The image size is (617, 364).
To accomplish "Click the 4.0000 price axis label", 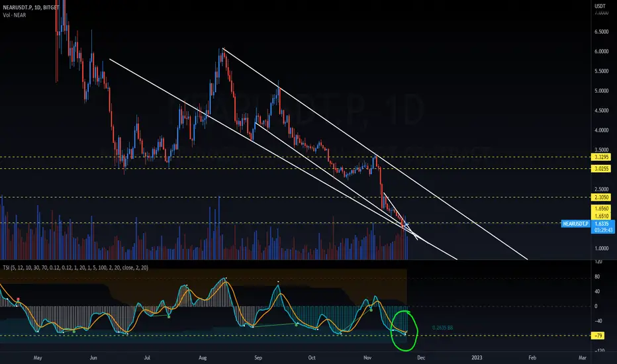I will pos(601,130).
